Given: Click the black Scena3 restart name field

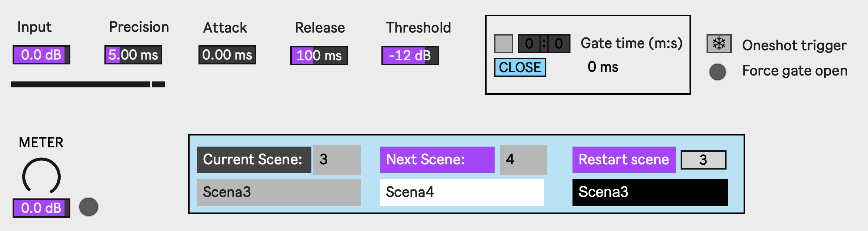Looking at the screenshot, I should pos(650,192).
